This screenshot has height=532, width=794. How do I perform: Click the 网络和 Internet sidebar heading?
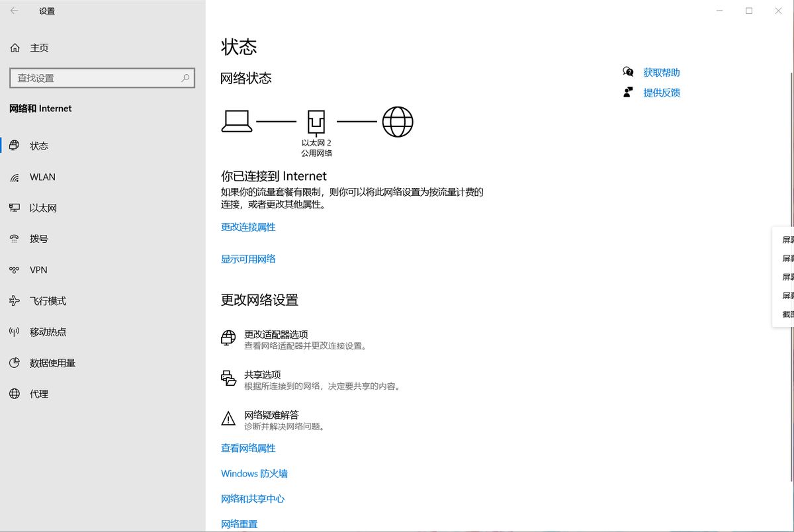[x=40, y=109]
